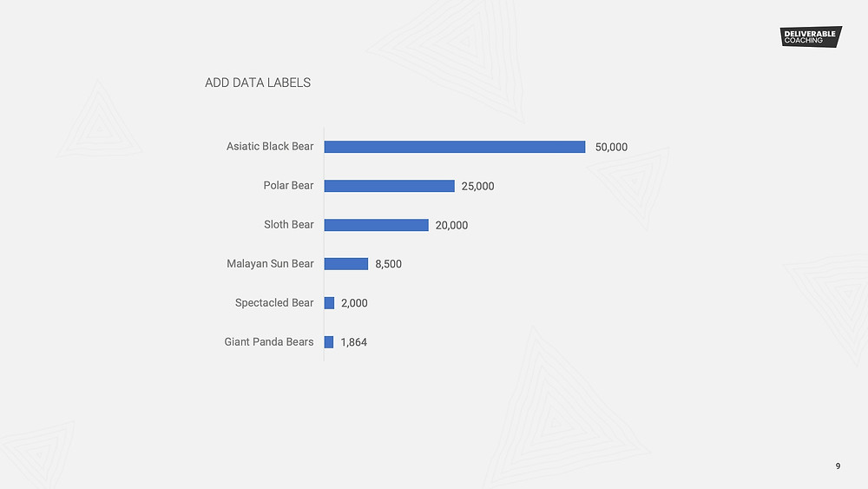Click the Malayan Sun Bear bar

[x=346, y=263]
